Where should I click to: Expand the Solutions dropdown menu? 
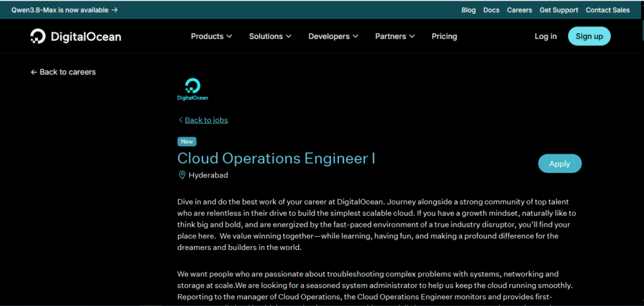click(x=270, y=36)
